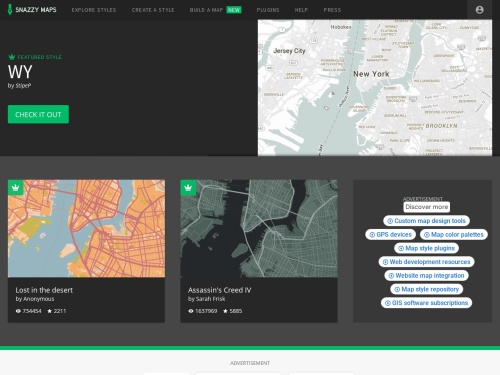Click star icon beside 5885 favorites
500x375 pixels.
(x=225, y=311)
